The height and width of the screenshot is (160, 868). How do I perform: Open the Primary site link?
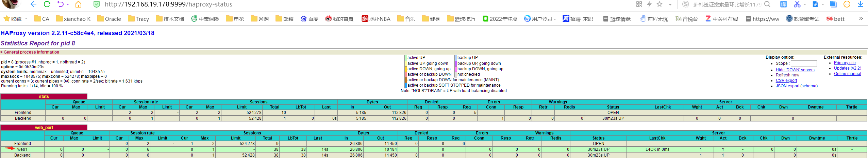coord(845,63)
